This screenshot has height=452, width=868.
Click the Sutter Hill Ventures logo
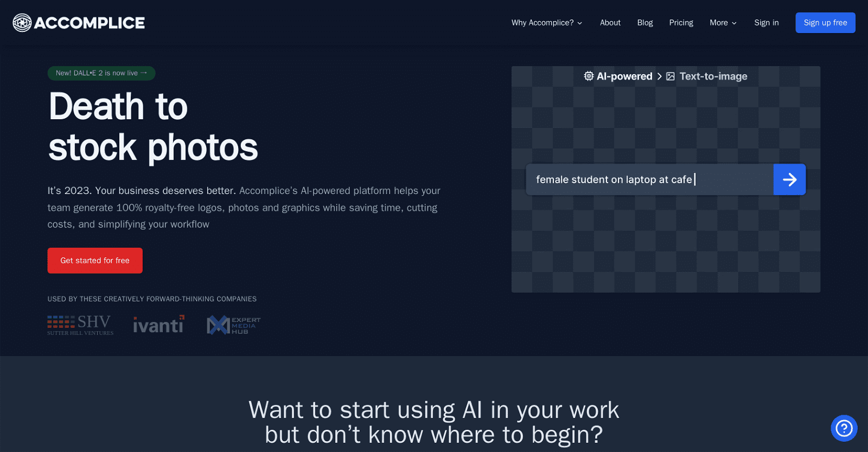click(80, 325)
